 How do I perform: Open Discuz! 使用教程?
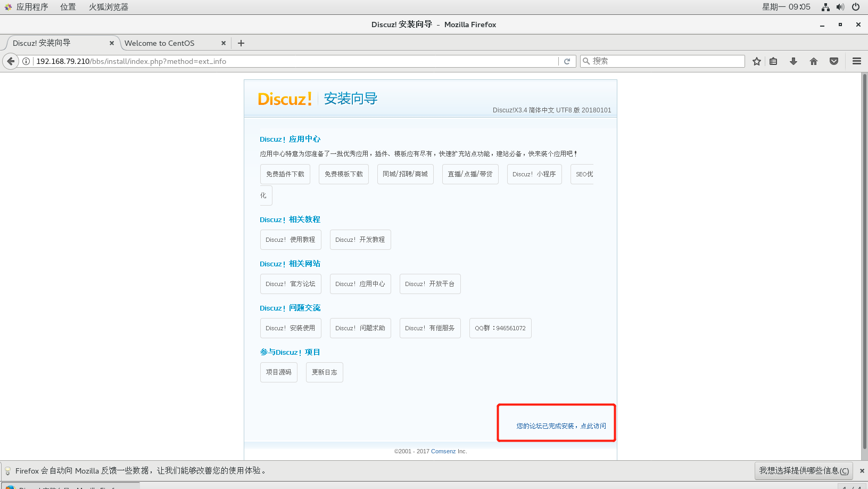tap(291, 240)
